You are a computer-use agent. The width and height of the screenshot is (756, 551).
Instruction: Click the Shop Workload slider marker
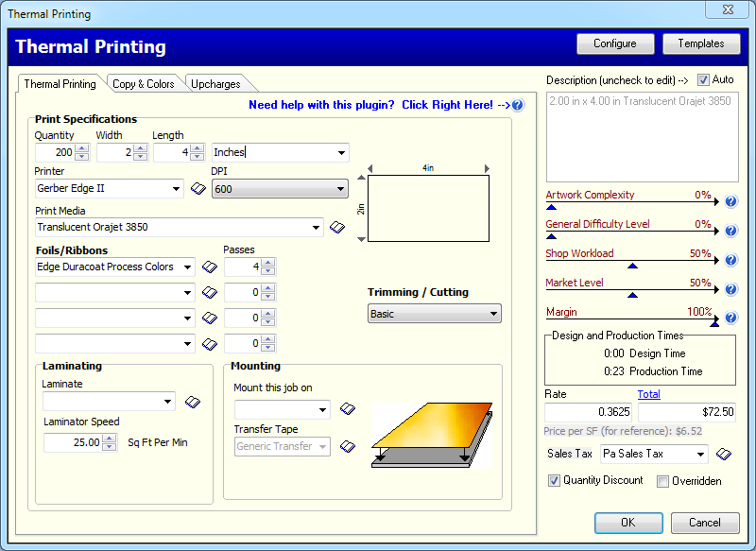point(632,266)
